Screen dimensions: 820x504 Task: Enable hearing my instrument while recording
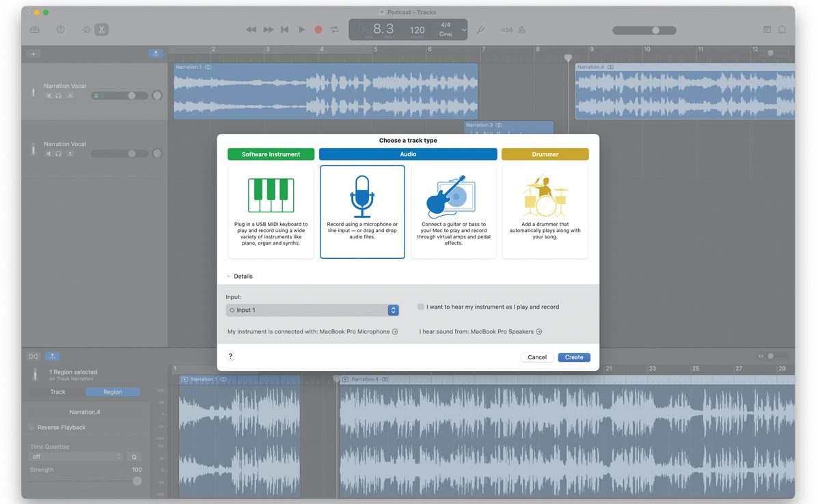(421, 306)
